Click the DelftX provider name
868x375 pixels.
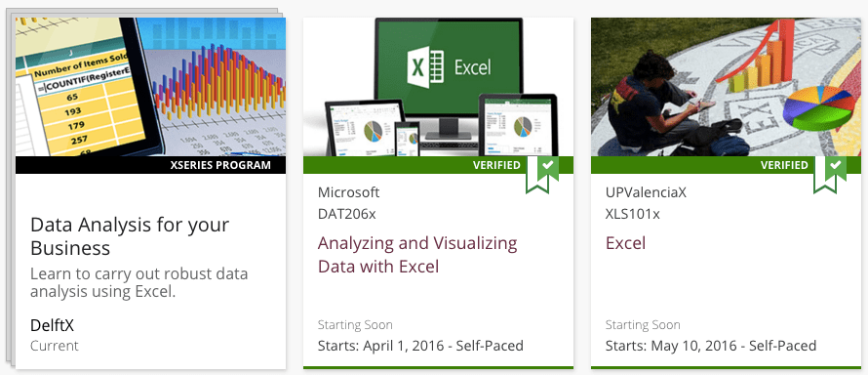point(52,326)
